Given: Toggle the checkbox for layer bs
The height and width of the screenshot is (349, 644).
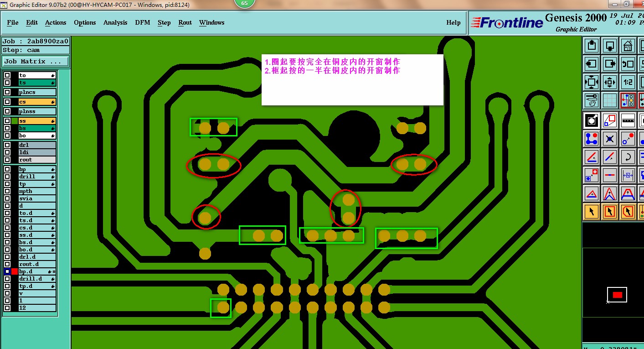Looking at the screenshot, I should click(x=7, y=128).
